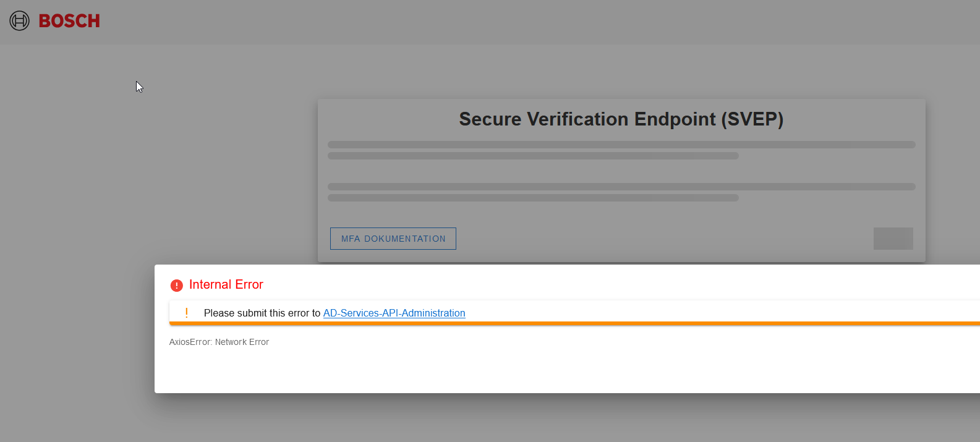The image size is (980, 442).
Task: Click the 'Please submit this error to' text
Action: tap(262, 313)
